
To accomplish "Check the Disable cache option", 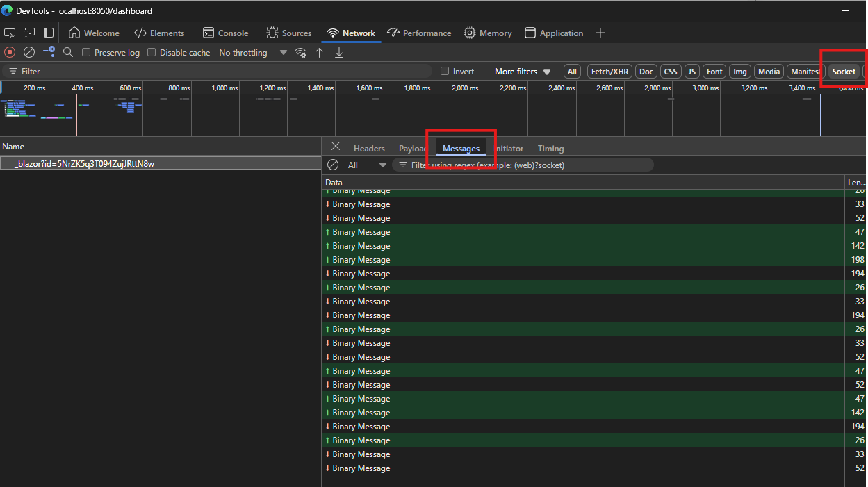I will 152,53.
